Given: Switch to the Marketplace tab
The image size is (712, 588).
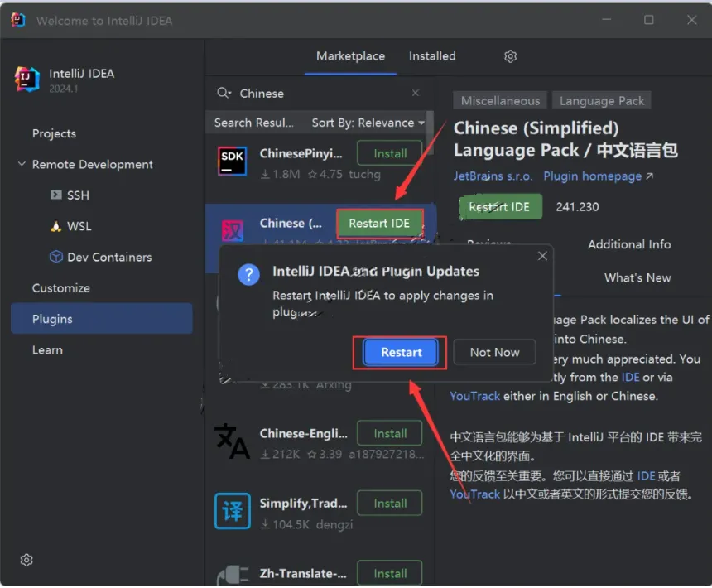Looking at the screenshot, I should point(350,56).
